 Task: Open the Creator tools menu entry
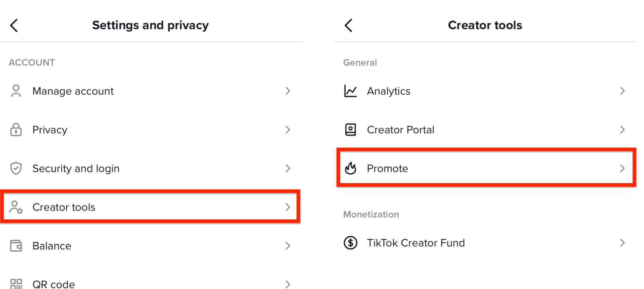[150, 207]
